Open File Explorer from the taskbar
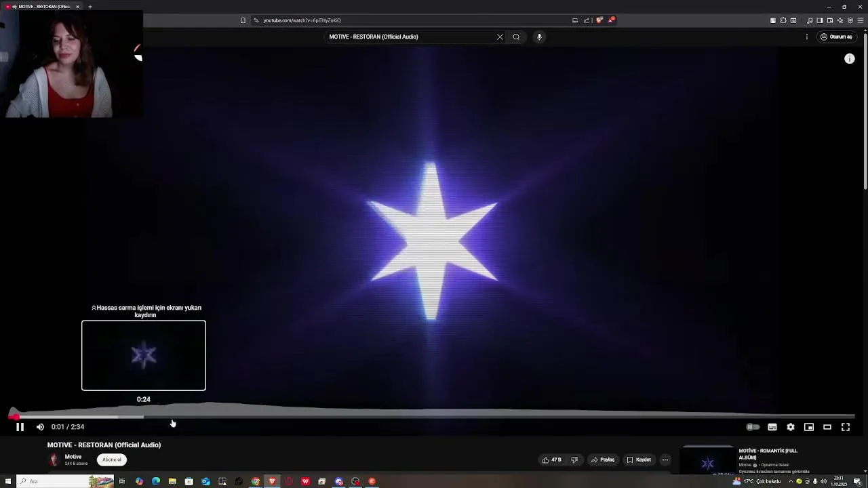Image resolution: width=868 pixels, height=488 pixels. [x=172, y=482]
